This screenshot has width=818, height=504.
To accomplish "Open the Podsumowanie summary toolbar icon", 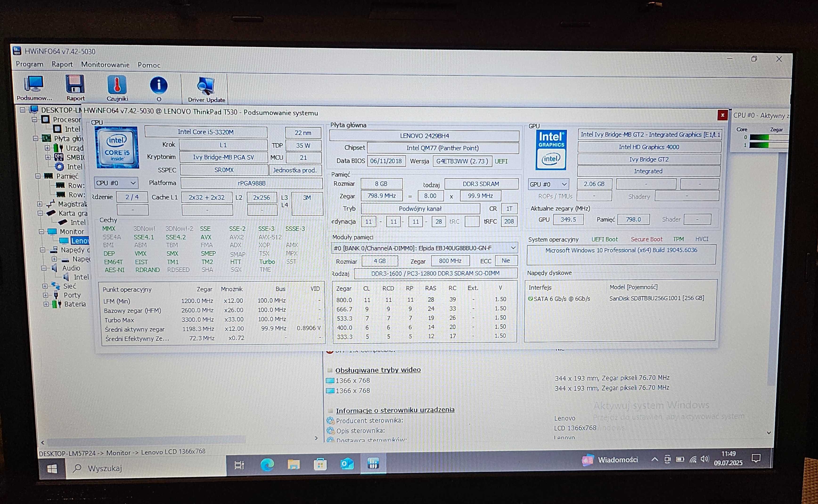I will point(34,88).
